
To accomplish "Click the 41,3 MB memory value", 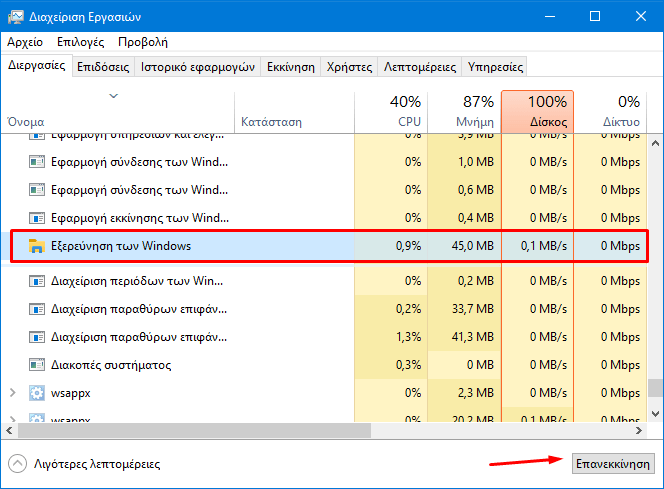I will pyautogui.click(x=473, y=337).
